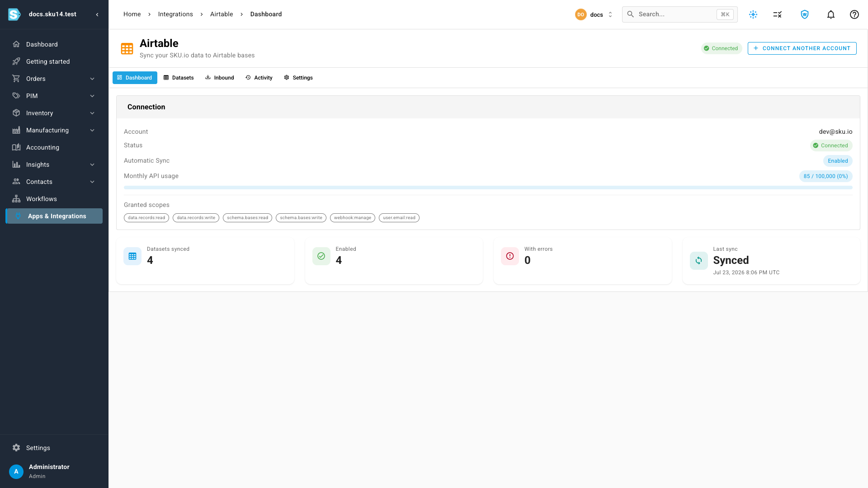
Task: Click the SKU.io logo icon
Action: pos(14,14)
